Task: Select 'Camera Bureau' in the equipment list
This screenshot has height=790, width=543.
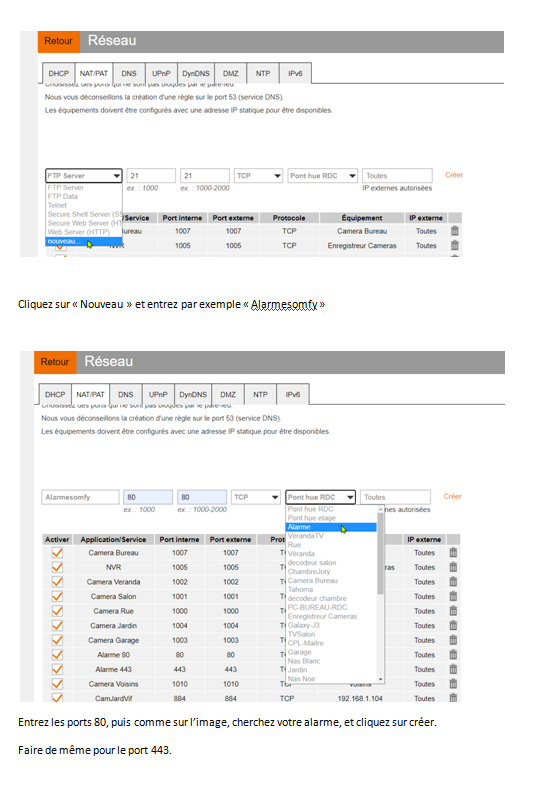Action: pos(312,581)
